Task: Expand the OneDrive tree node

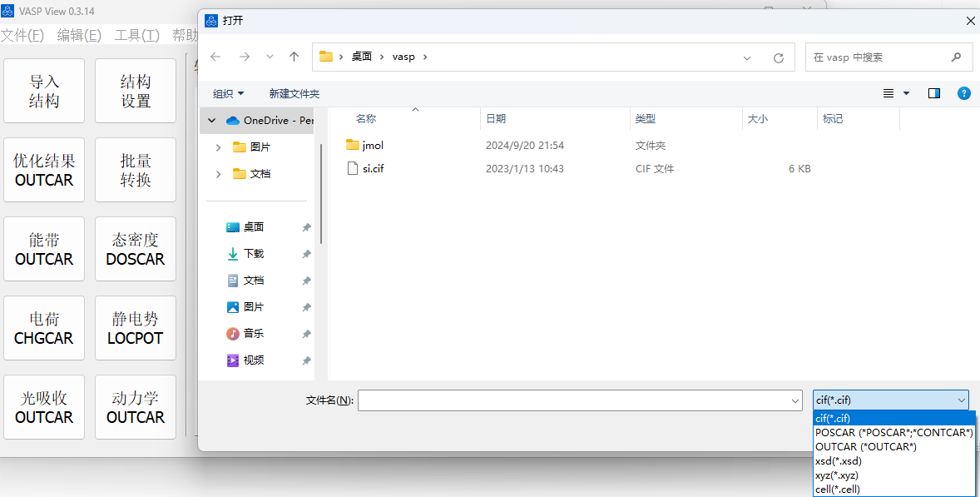Action: 212,120
